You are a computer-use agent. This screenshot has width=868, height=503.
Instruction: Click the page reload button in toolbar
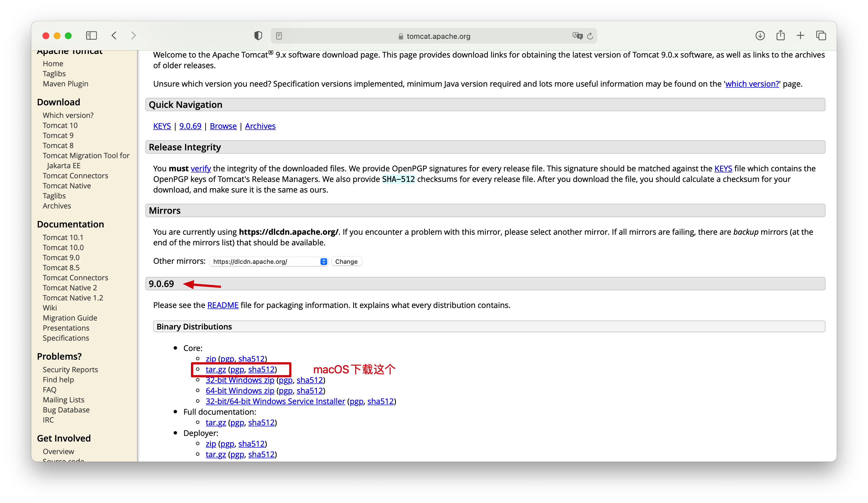(590, 36)
